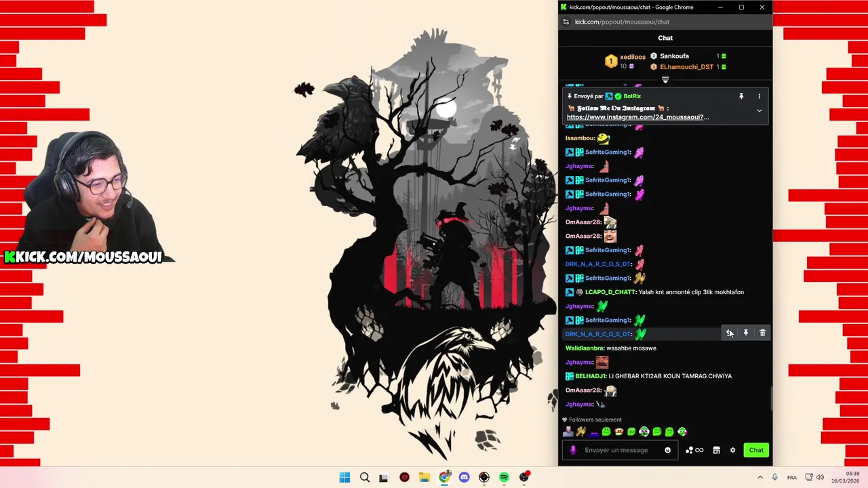Open File Explorer from taskbar
This screenshot has height=488, width=868.
click(425, 477)
